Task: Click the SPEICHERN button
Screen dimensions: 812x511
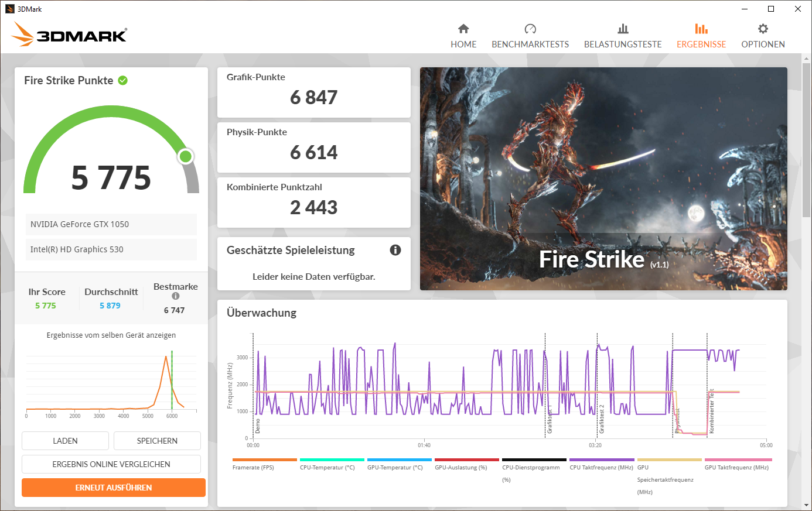Action: pos(157,441)
